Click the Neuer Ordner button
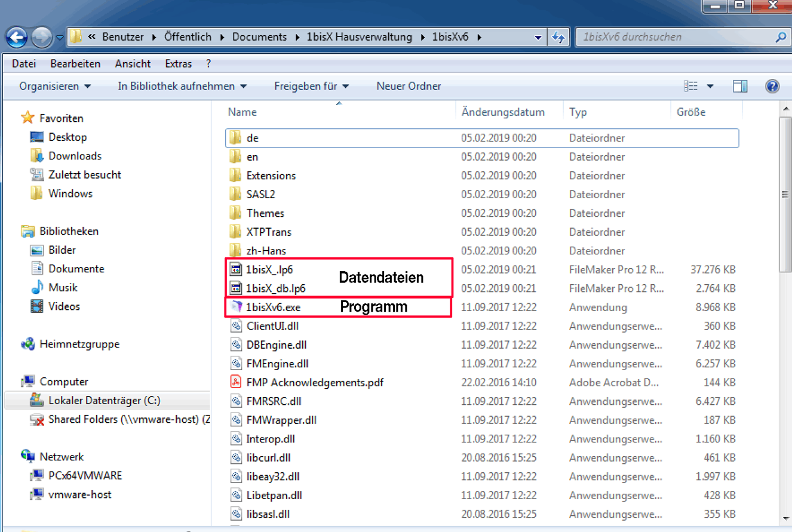The height and width of the screenshot is (532, 792). point(409,87)
